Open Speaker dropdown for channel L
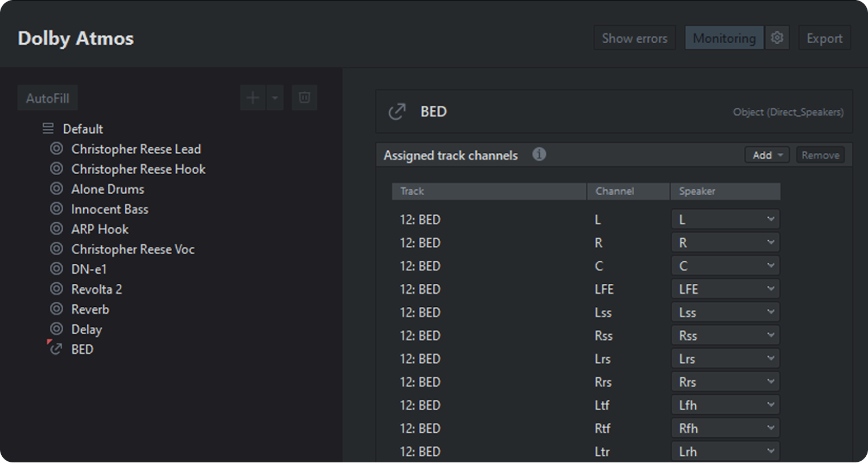Viewport: 868px width, 463px height. 725,219
